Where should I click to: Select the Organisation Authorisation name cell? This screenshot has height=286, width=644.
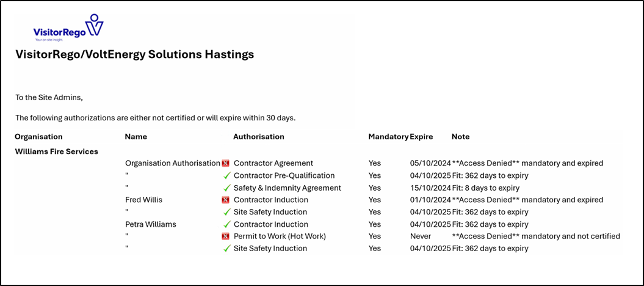tap(173, 163)
